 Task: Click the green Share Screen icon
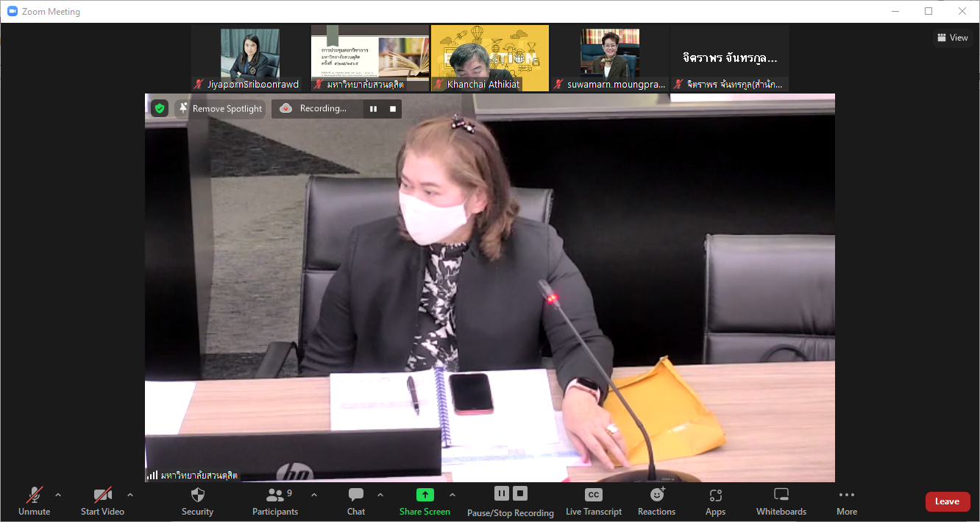pos(425,495)
